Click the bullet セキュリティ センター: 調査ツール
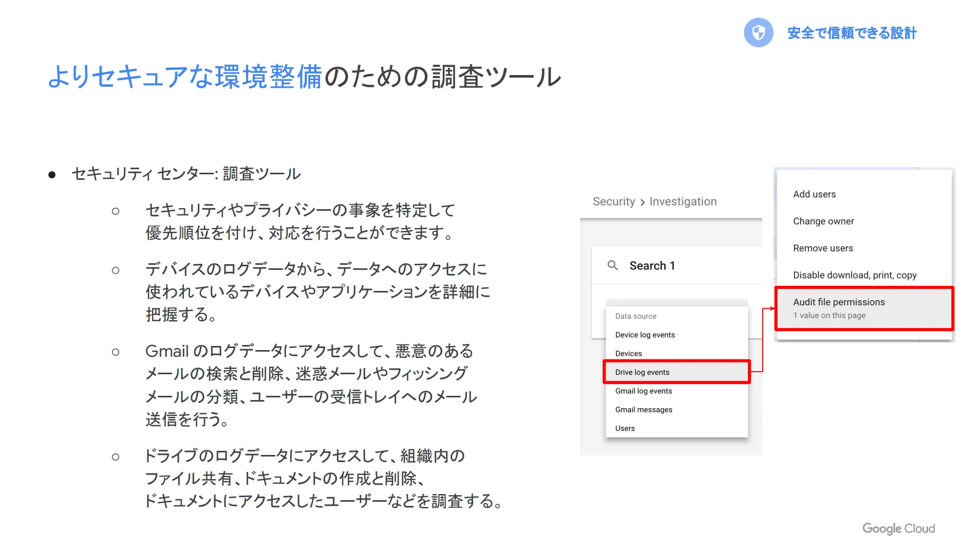 click(186, 174)
